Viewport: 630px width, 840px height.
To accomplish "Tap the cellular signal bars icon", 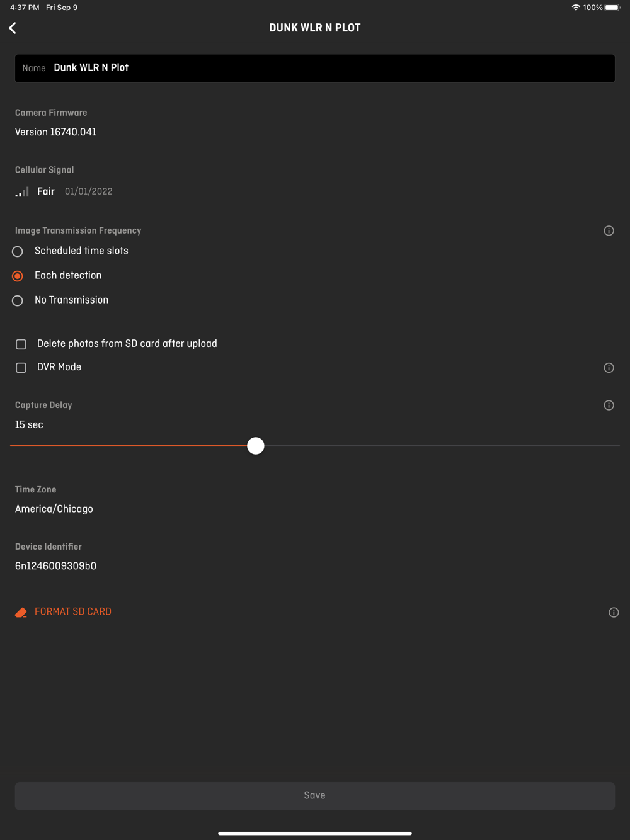I will [22, 191].
